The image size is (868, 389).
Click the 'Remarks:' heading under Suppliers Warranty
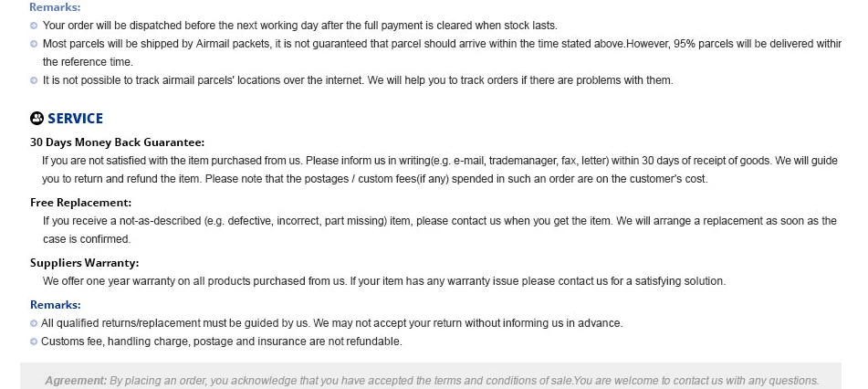[x=56, y=305]
